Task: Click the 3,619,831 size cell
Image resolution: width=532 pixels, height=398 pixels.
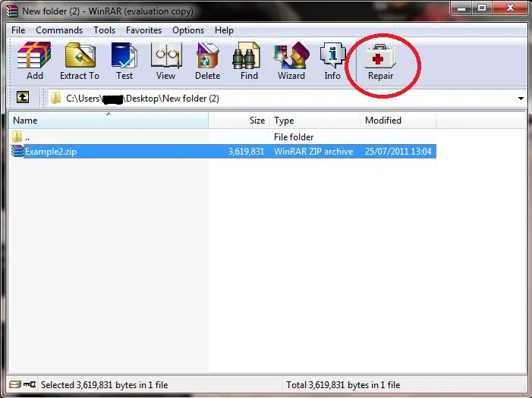Action: (246, 151)
